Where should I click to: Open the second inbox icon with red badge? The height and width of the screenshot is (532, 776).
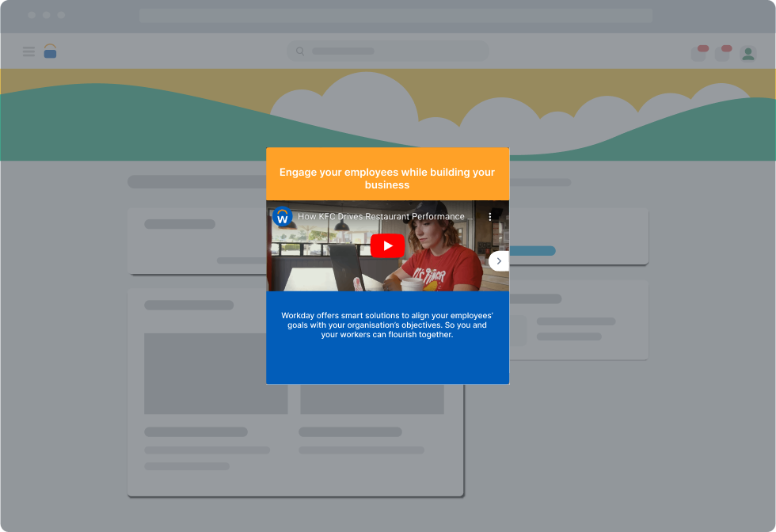tap(724, 53)
